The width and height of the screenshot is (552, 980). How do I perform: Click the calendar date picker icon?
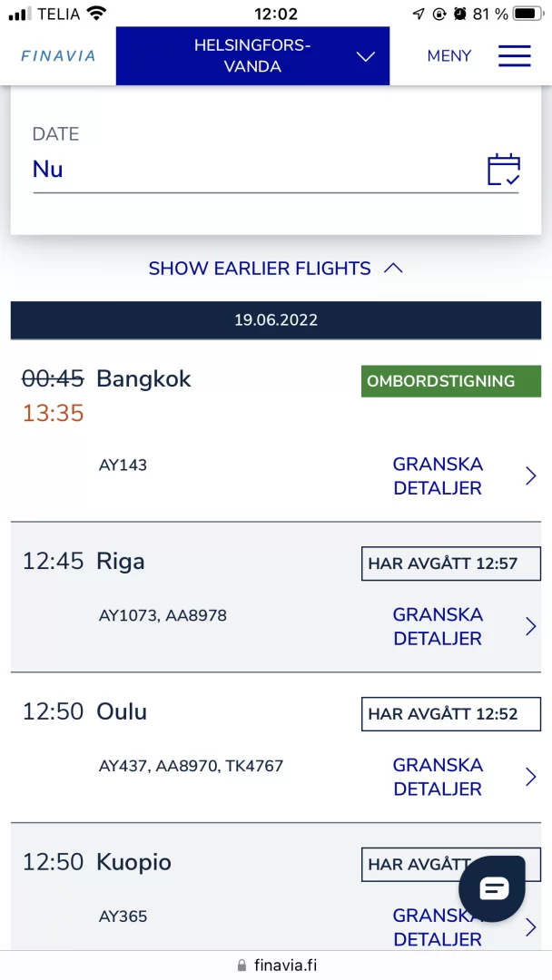pyautogui.click(x=503, y=170)
